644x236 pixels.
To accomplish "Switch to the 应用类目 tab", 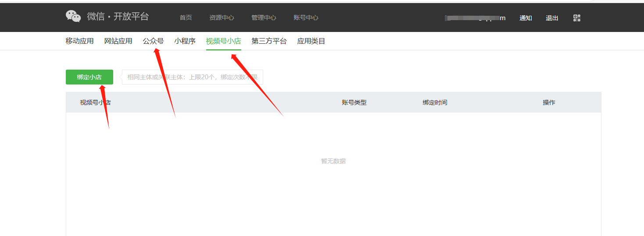I will point(311,41).
